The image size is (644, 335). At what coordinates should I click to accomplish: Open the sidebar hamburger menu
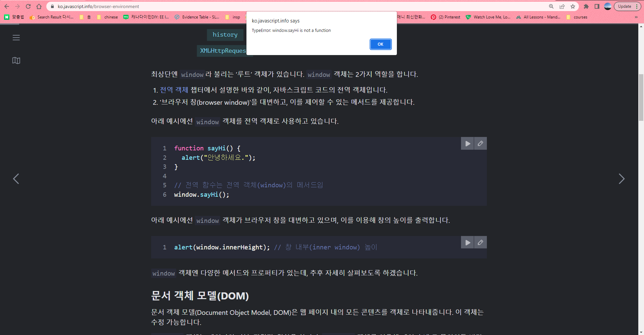tap(16, 38)
